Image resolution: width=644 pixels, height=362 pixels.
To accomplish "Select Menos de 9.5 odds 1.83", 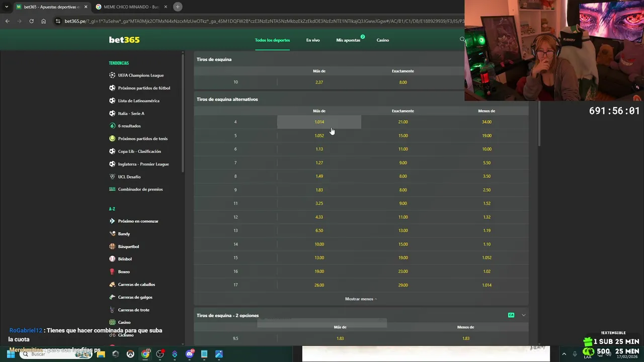I will [x=466, y=338].
